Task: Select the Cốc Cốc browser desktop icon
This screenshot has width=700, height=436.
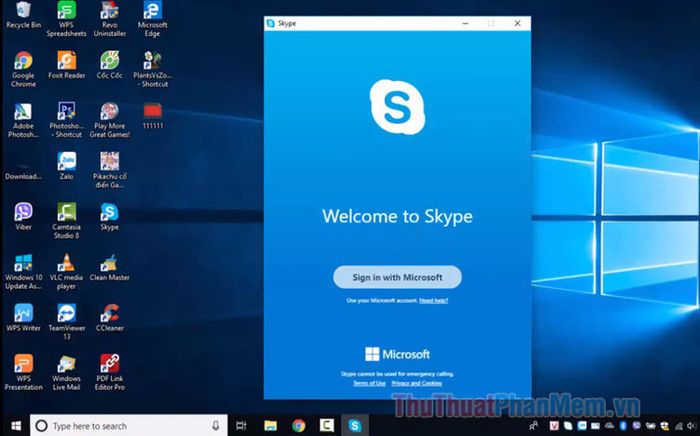Action: pyautogui.click(x=109, y=65)
